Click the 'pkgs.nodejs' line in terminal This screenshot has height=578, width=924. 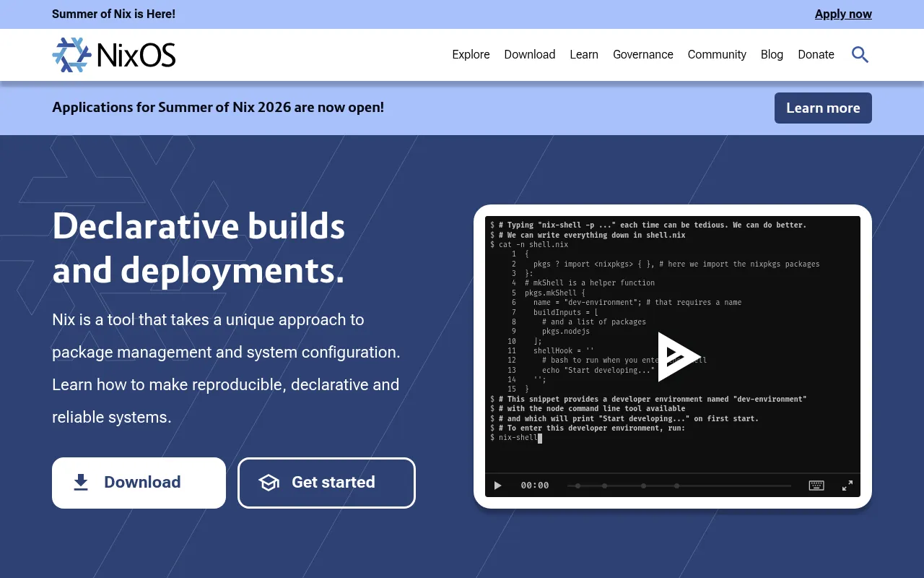[x=565, y=331]
